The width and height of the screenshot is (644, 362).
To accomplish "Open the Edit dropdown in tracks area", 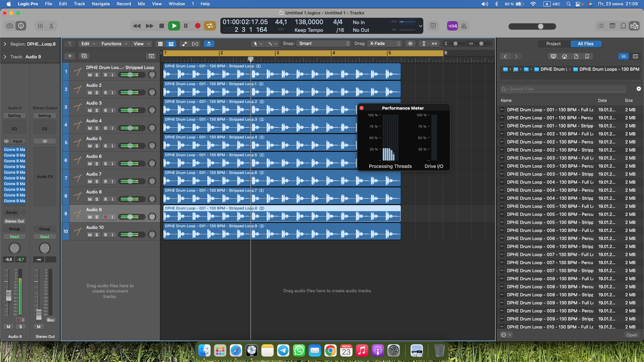I will coord(88,44).
